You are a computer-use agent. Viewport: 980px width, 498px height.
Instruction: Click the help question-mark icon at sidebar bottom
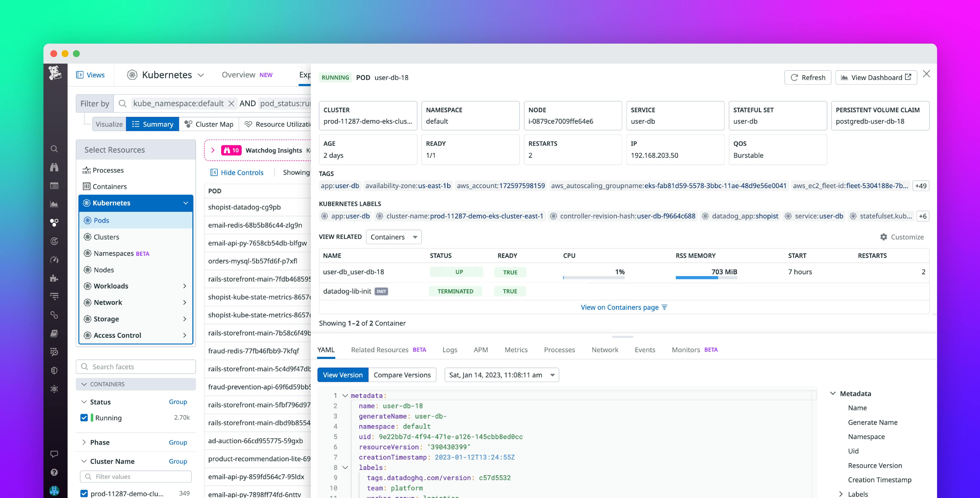coord(54,472)
